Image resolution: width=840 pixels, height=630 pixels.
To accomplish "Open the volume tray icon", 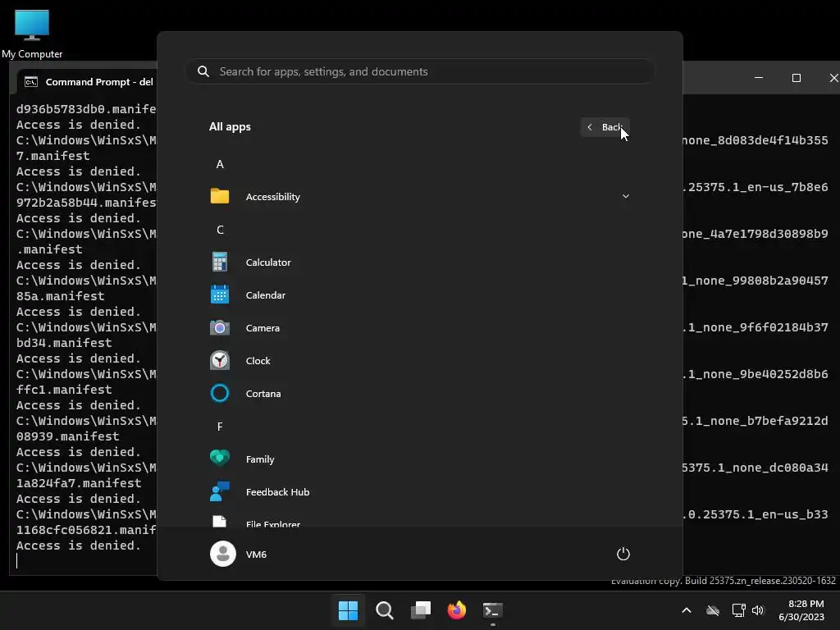I will point(757,610).
